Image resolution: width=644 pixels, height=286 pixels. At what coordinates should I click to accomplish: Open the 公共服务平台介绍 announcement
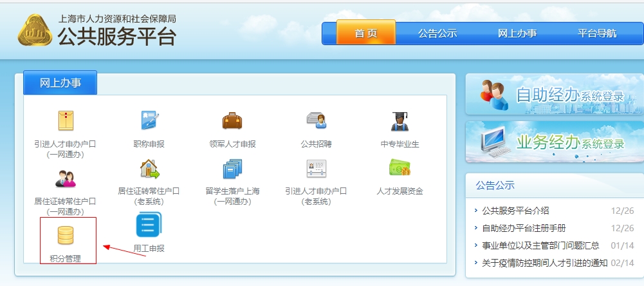[515, 211]
